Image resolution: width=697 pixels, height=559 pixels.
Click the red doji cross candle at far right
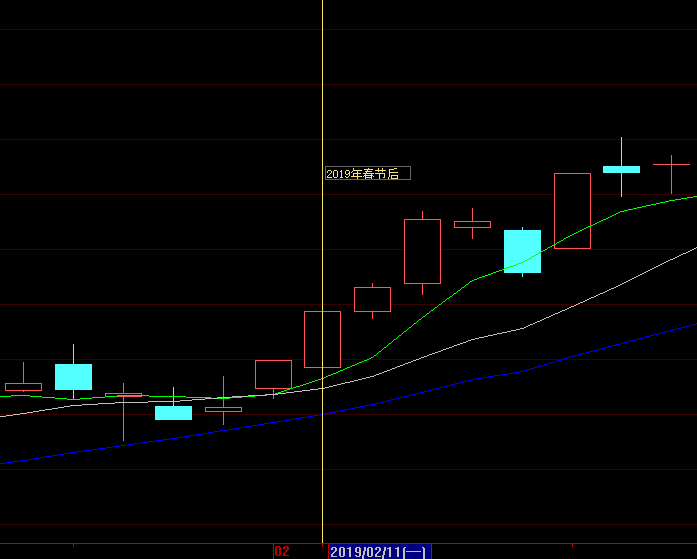(x=671, y=163)
